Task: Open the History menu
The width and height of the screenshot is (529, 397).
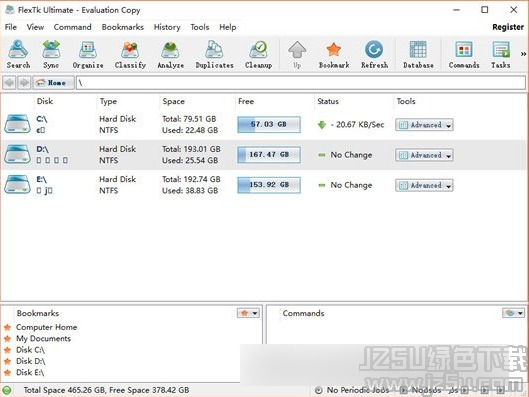Action: coord(167,27)
